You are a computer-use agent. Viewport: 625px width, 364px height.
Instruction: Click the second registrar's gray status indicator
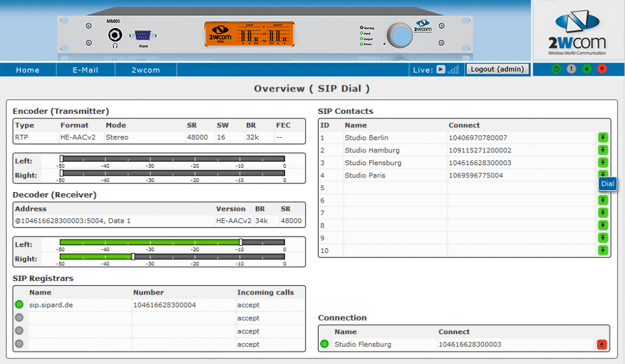pos(19,318)
